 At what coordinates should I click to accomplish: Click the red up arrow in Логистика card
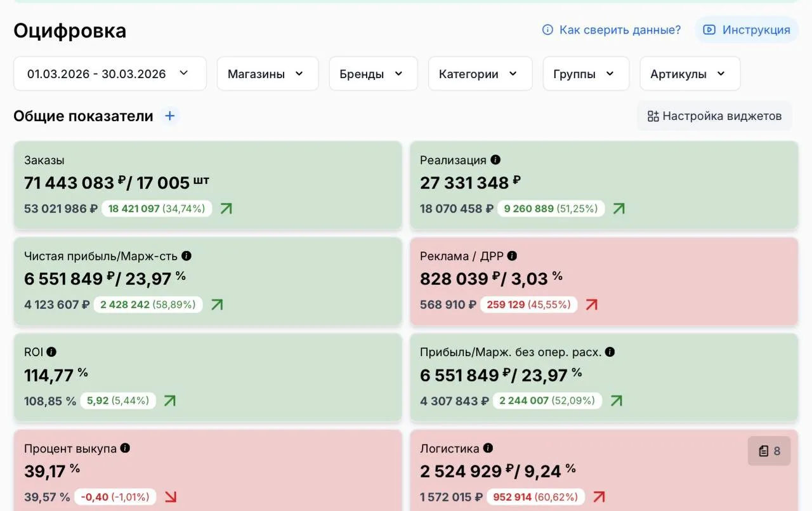pos(598,497)
